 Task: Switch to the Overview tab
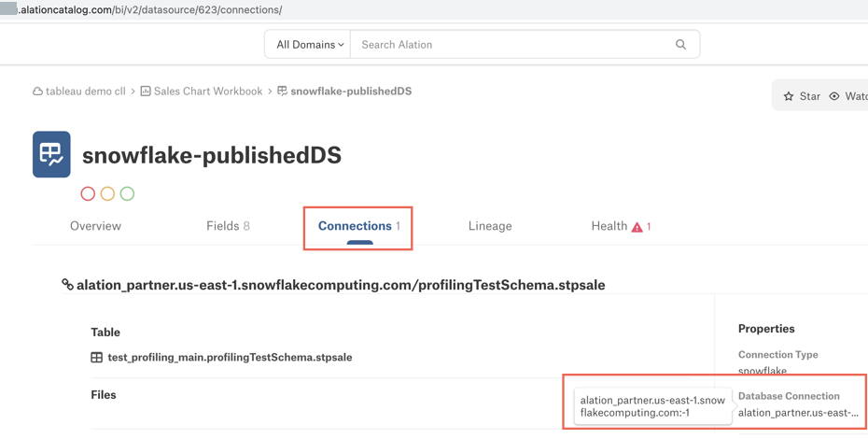click(x=95, y=226)
